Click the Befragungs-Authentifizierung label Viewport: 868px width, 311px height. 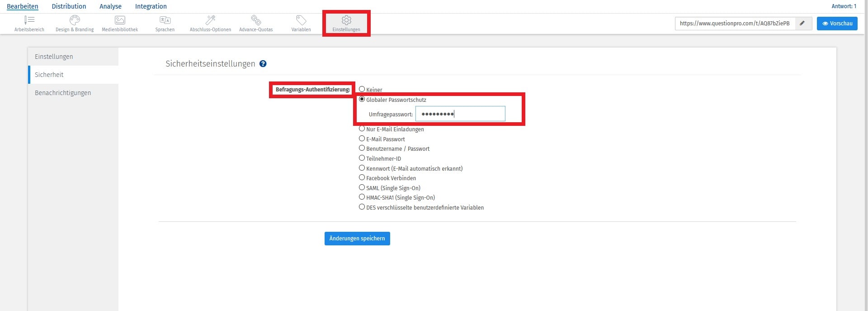pyautogui.click(x=313, y=90)
